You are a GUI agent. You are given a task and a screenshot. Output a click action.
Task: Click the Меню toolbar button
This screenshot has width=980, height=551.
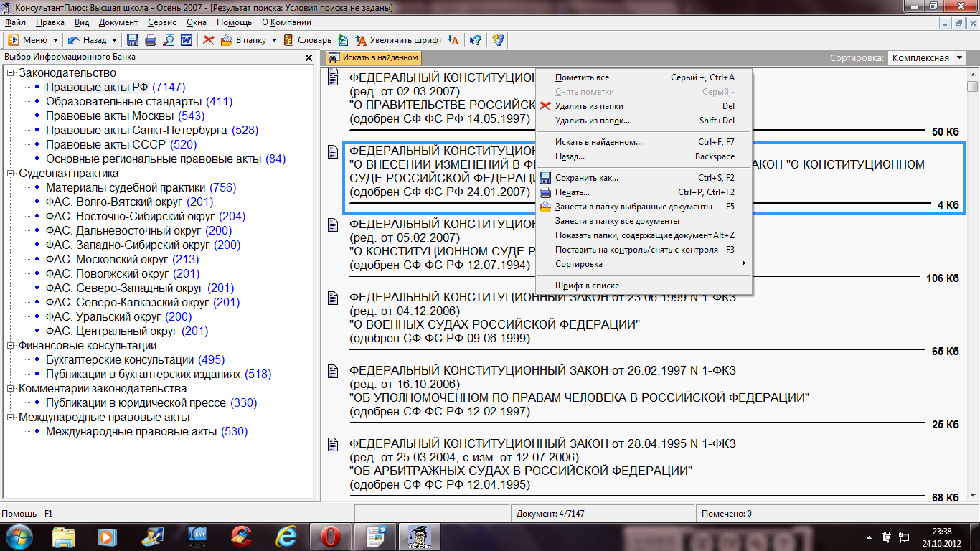28,40
